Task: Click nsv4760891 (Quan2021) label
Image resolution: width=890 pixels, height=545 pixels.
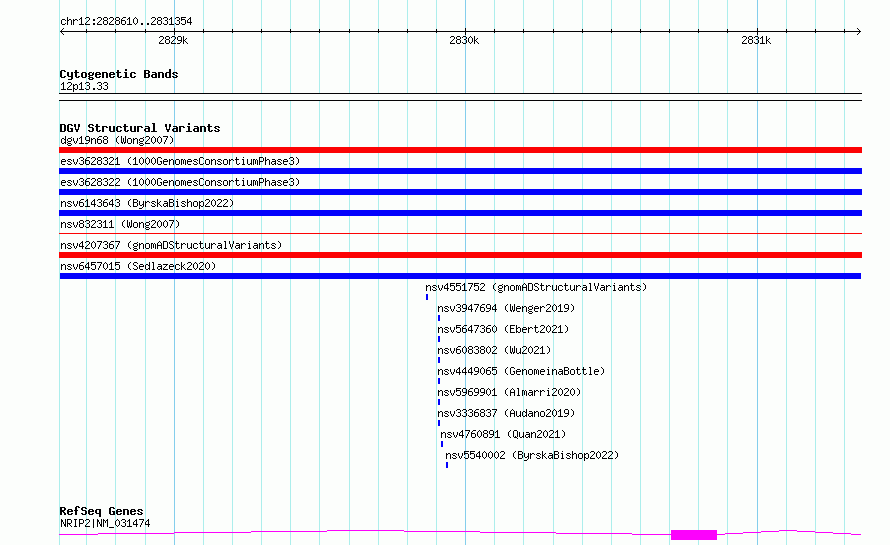Action: point(503,434)
